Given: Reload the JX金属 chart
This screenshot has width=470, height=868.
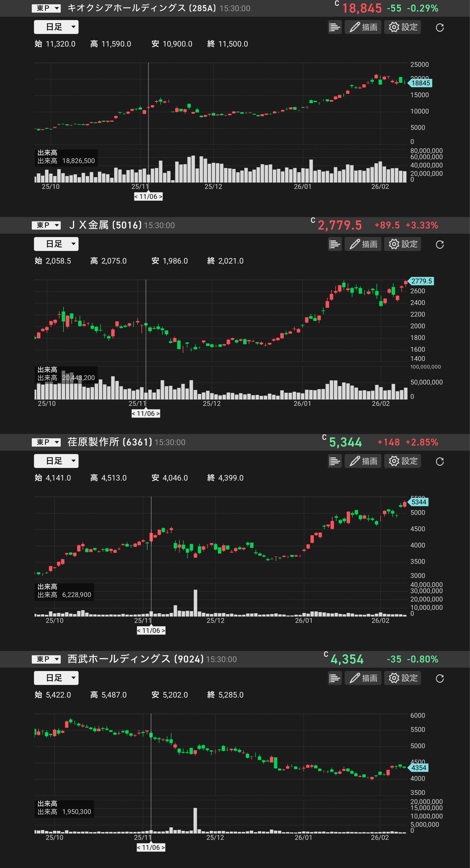Looking at the screenshot, I should (x=440, y=245).
